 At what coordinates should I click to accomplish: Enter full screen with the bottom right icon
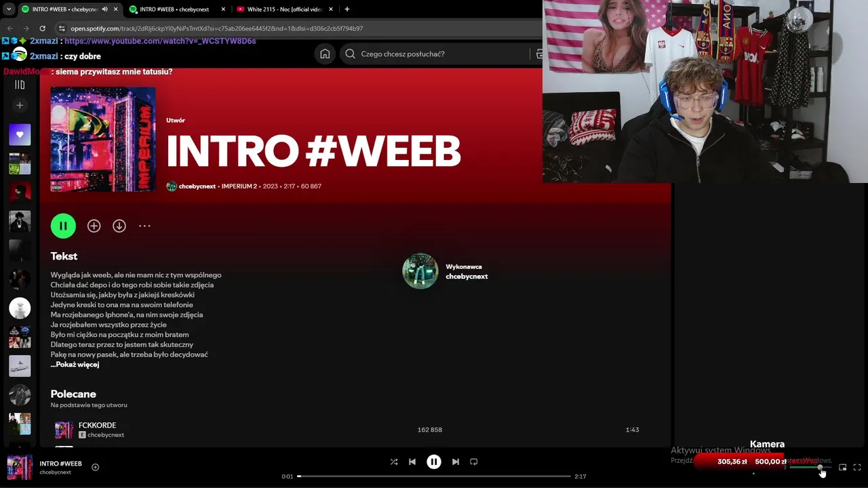tap(857, 468)
